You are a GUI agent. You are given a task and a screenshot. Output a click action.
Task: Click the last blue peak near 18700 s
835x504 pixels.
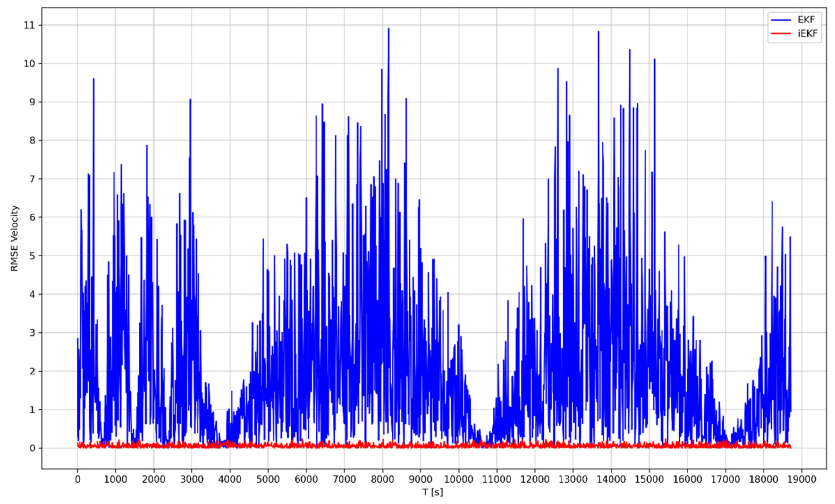tap(790, 239)
